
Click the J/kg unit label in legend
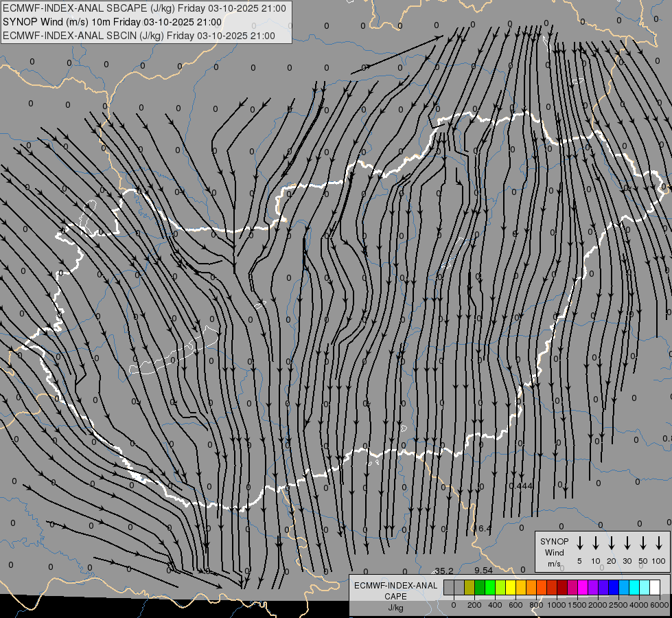395,608
